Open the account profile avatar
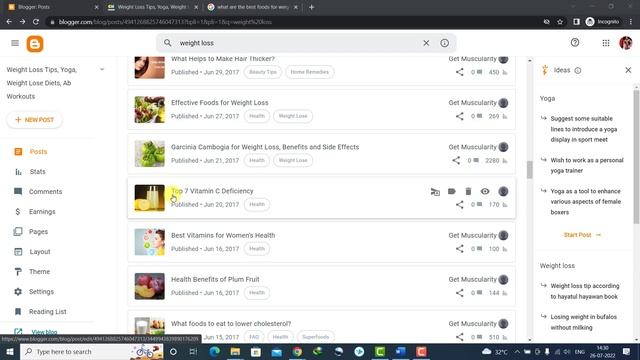 (x=626, y=43)
